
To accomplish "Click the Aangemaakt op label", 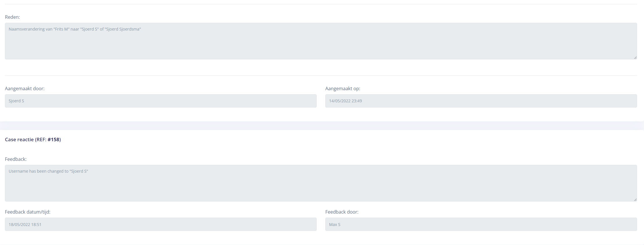I will click(x=343, y=88).
